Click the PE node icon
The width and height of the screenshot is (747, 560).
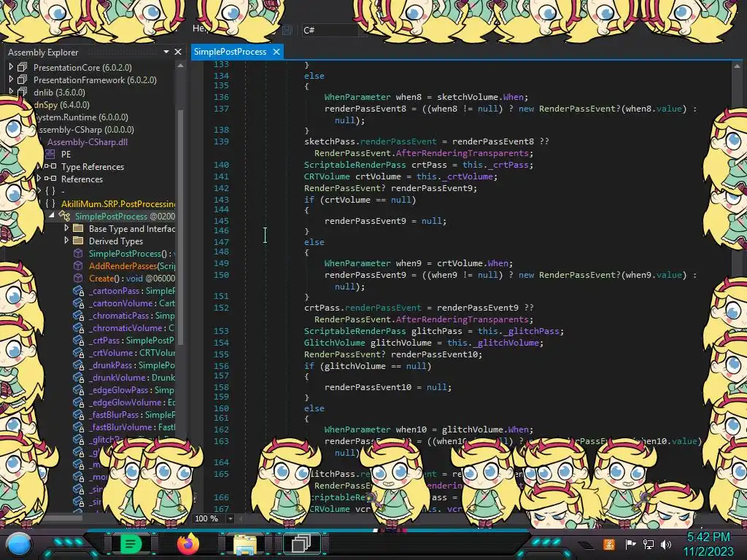[x=50, y=154]
